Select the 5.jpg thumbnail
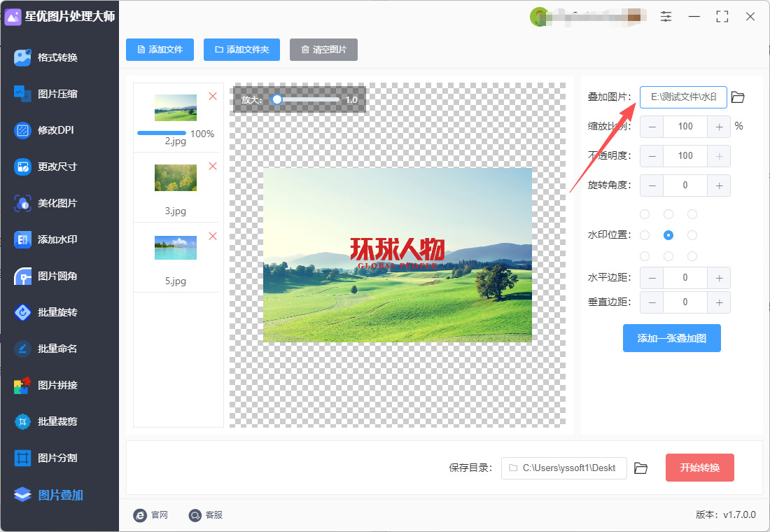770x532 pixels. point(176,248)
